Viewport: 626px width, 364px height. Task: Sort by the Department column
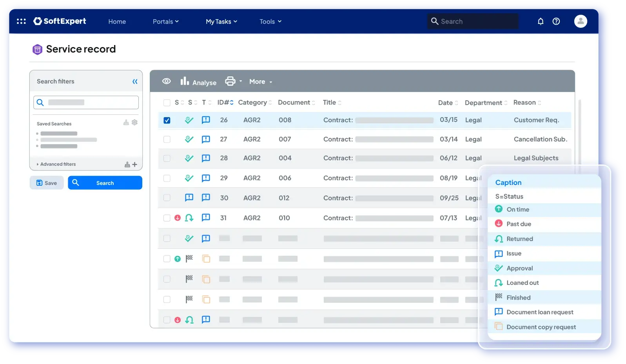pos(486,103)
